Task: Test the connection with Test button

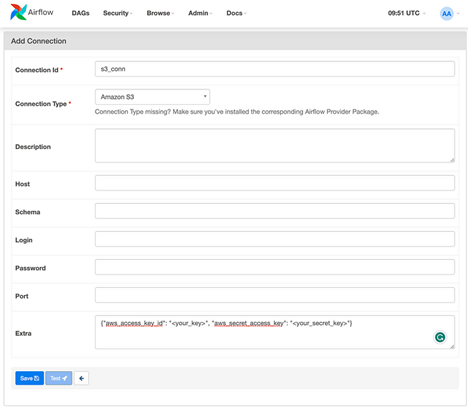Action: click(59, 378)
